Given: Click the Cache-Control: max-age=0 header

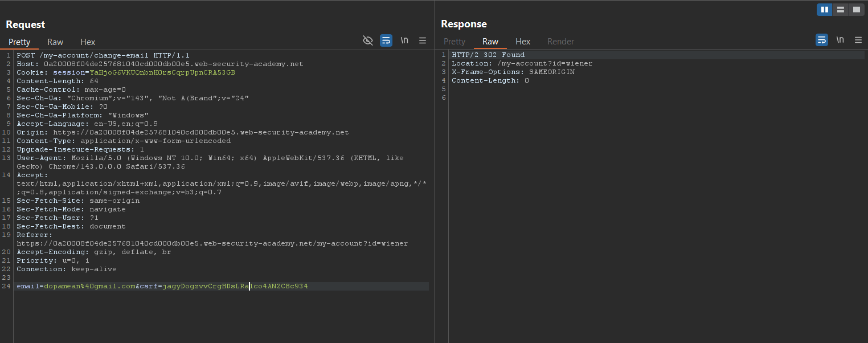Looking at the screenshot, I should 71,89.
